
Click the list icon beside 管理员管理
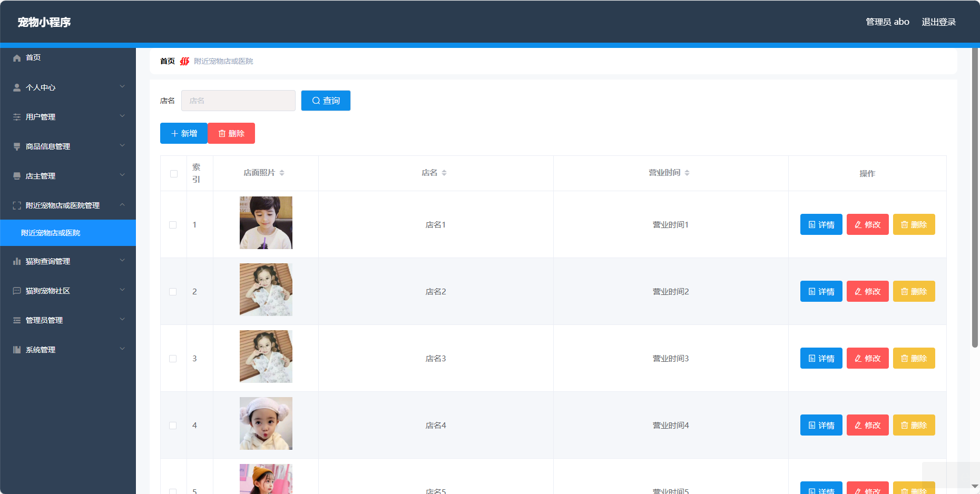[17, 320]
